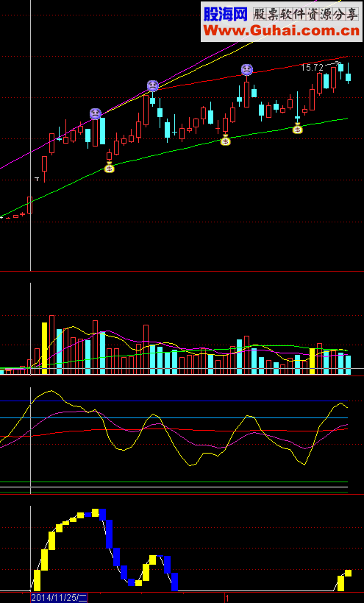Click the rightmost sad-face sell signal icon

tap(247, 70)
